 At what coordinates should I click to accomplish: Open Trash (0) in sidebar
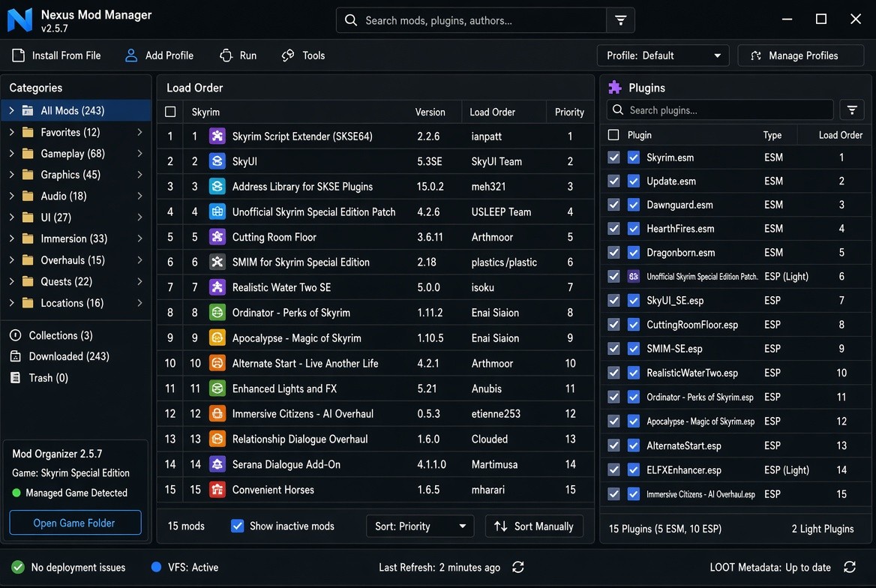click(x=39, y=378)
